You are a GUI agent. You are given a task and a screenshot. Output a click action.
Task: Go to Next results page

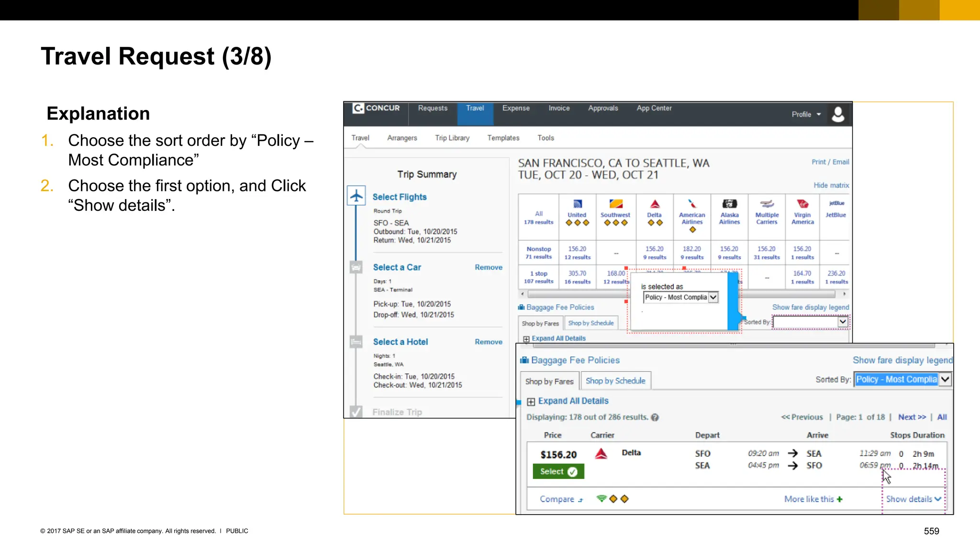pos(912,417)
